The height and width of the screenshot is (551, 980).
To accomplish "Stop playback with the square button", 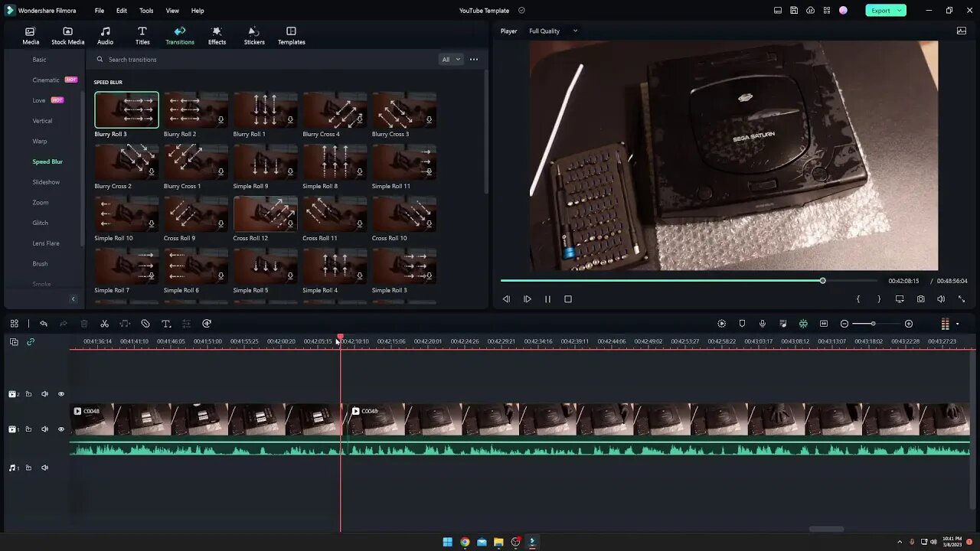I will 568,299.
